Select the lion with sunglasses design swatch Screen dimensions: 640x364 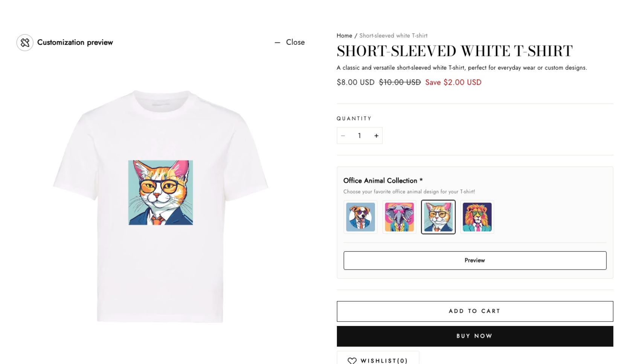[x=477, y=217]
